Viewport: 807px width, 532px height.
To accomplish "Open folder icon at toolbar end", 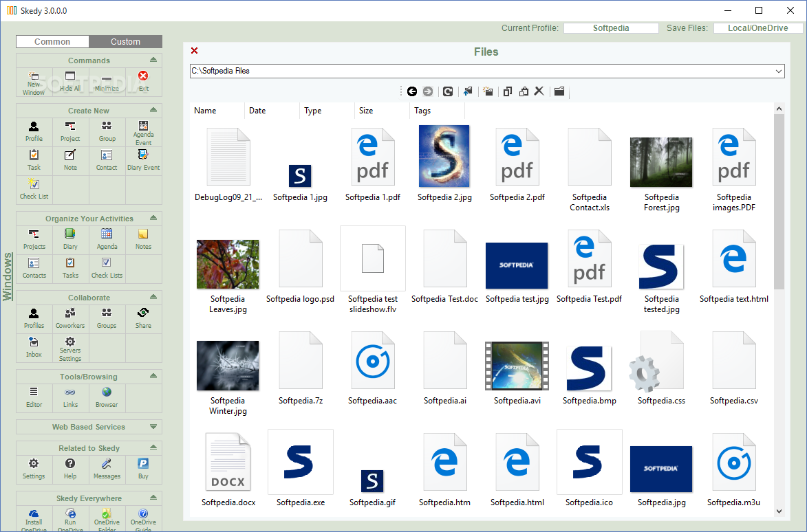I will pyautogui.click(x=559, y=91).
